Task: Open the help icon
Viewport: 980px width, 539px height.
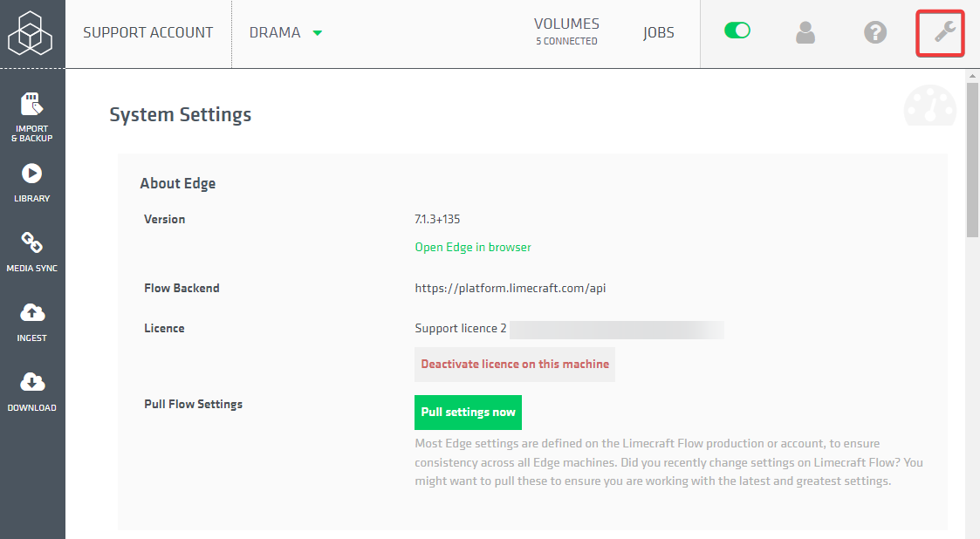Action: [x=875, y=32]
